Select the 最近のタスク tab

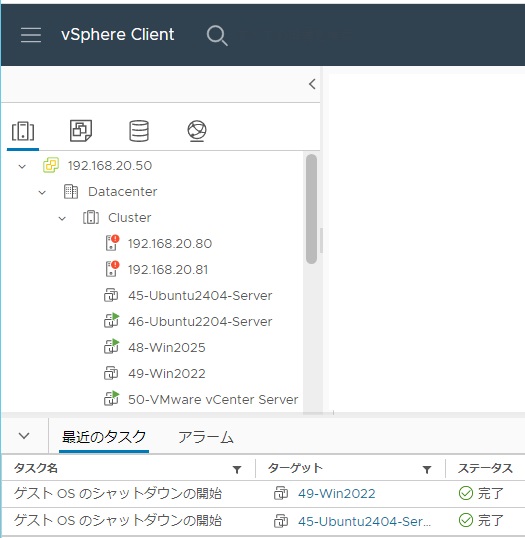point(104,437)
